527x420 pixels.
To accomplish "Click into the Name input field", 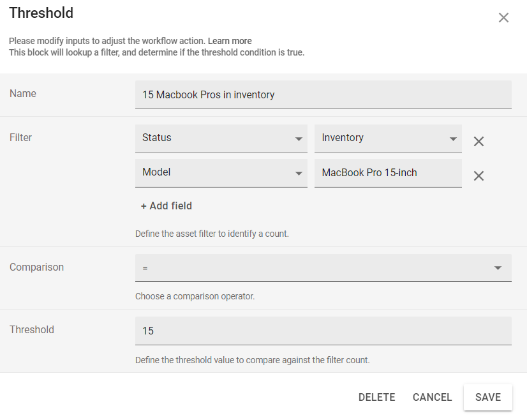I will tap(323, 95).
